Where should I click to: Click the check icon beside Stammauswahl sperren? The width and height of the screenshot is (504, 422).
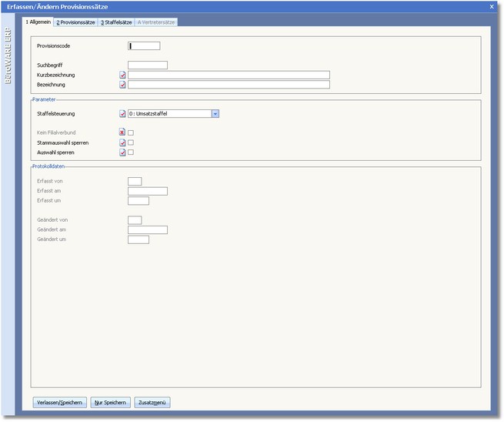[122, 143]
